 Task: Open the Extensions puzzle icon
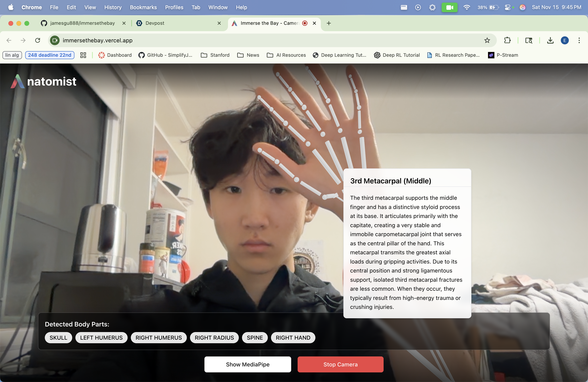[507, 40]
